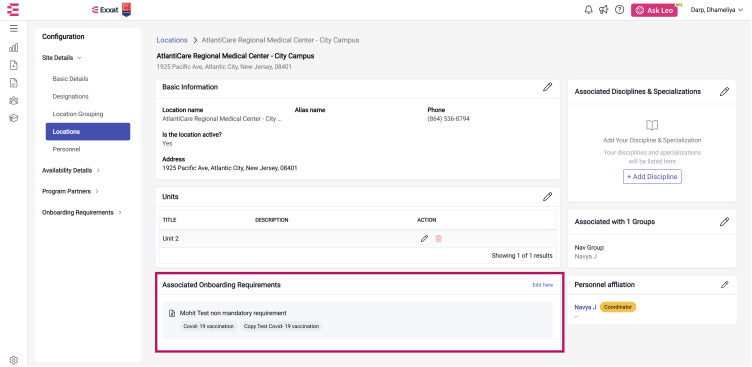Edit Associated Disciplines & Specializations with the pencil icon
This screenshot has height=367, width=752.
(x=724, y=92)
